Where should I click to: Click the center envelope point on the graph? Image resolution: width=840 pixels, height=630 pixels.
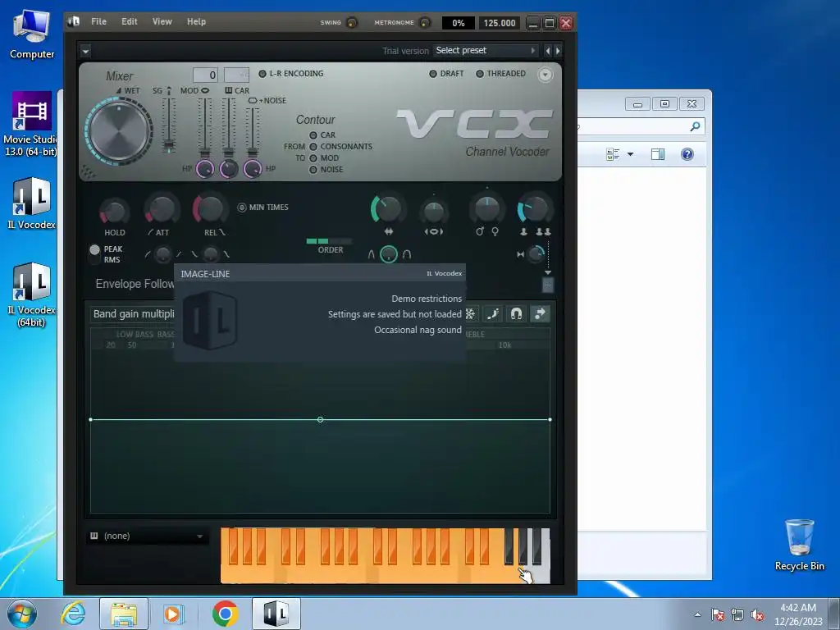[321, 419]
